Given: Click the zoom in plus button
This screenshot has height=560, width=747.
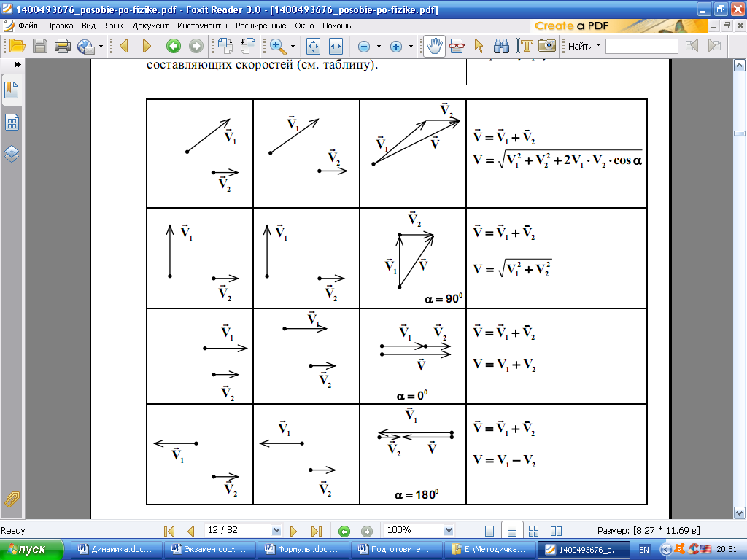Looking at the screenshot, I should click(396, 46).
